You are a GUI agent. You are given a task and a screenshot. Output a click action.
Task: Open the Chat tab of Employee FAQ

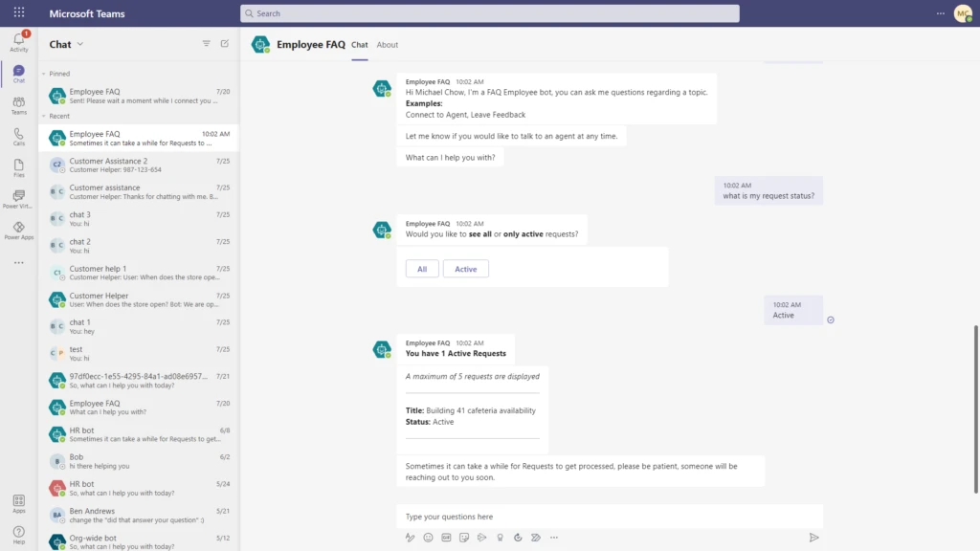[359, 45]
